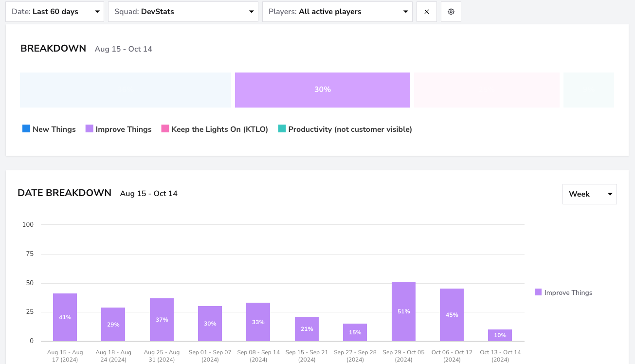The height and width of the screenshot is (364, 635).
Task: Toggle Productivity teal legend square
Action: pyautogui.click(x=282, y=129)
